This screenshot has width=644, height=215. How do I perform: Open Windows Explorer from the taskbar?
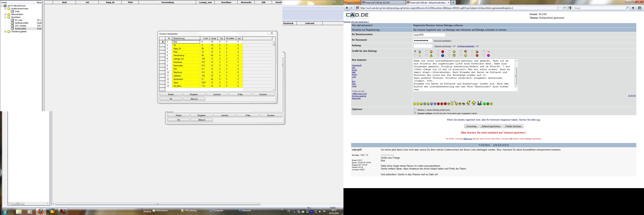click(19, 211)
